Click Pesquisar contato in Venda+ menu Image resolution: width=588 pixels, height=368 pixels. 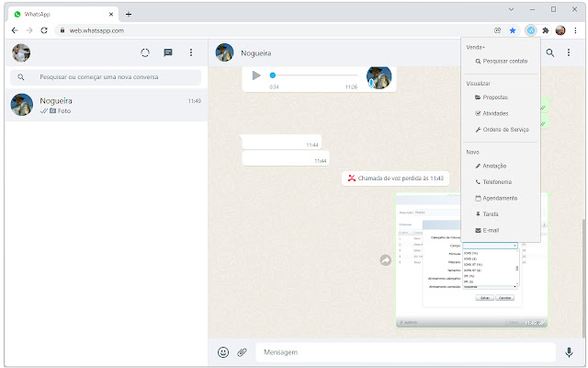pyautogui.click(x=502, y=61)
